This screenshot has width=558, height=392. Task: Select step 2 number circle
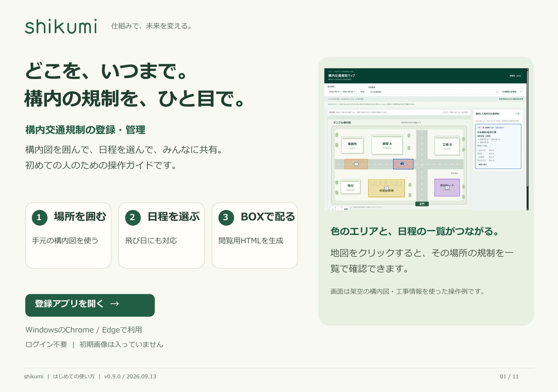[x=133, y=217]
